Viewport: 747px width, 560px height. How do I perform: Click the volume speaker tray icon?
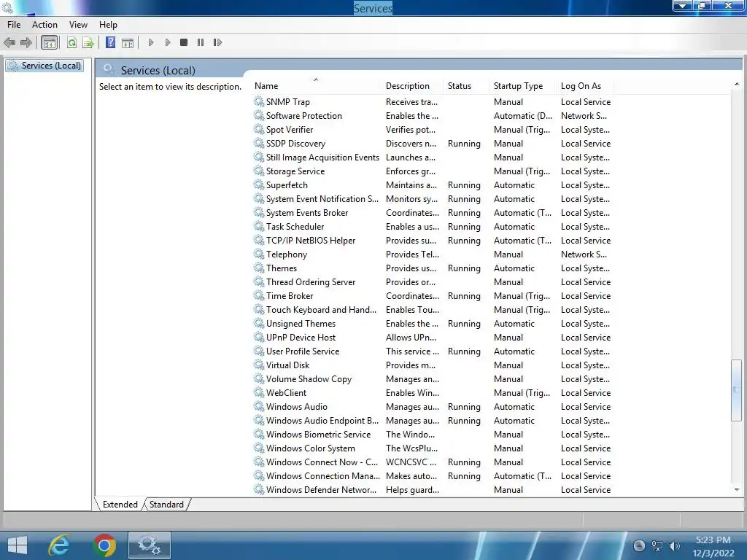click(x=675, y=545)
